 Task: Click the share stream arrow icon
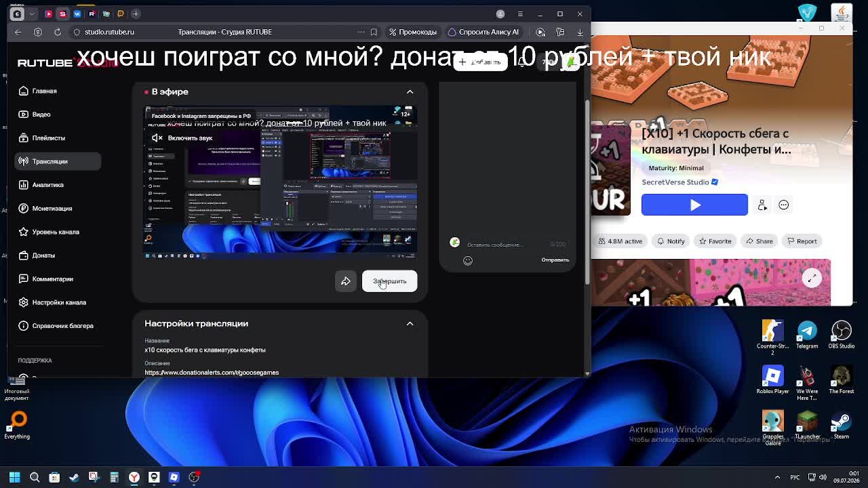[345, 281]
